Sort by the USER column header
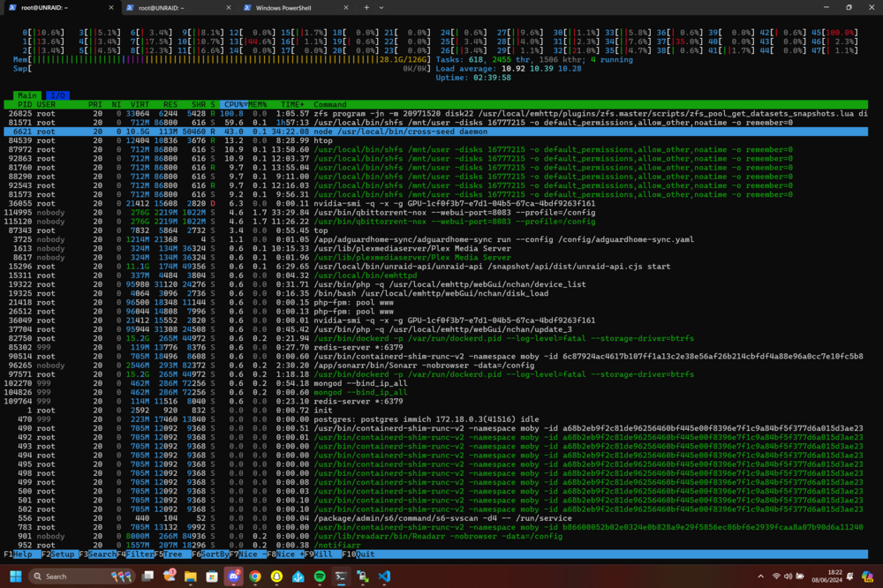The width and height of the screenshot is (883, 588). click(x=46, y=105)
